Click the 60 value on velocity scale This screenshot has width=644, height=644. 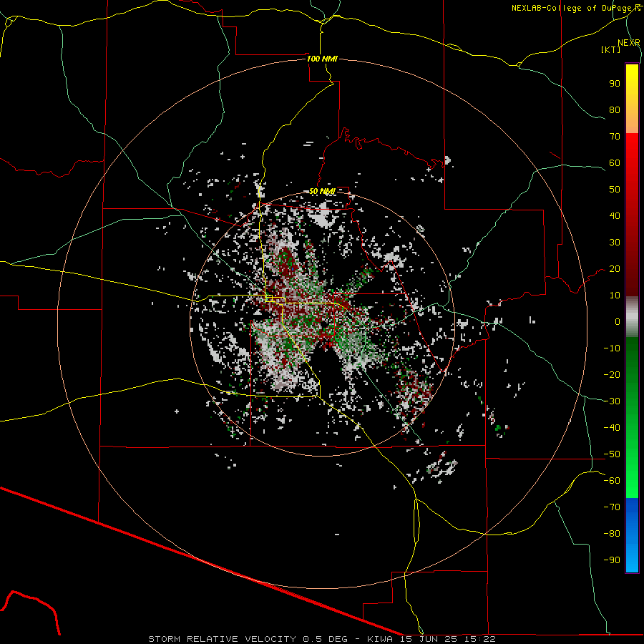615,162
